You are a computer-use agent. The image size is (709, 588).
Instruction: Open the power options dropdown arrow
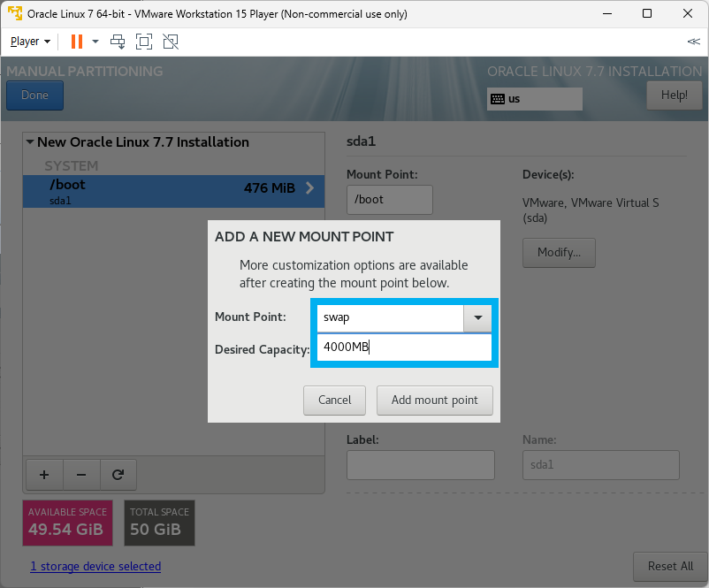pyautogui.click(x=95, y=42)
